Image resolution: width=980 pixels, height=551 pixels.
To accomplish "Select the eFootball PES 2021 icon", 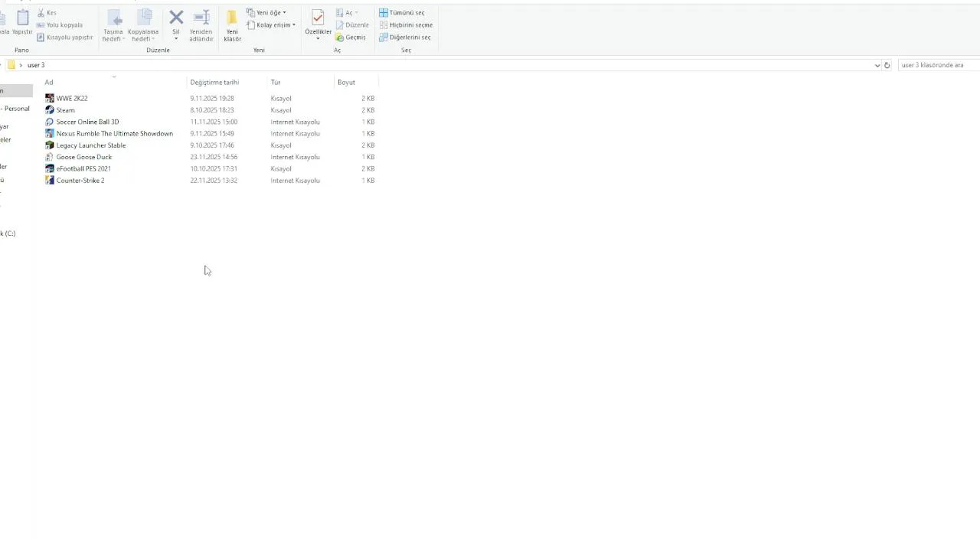I will tap(50, 168).
